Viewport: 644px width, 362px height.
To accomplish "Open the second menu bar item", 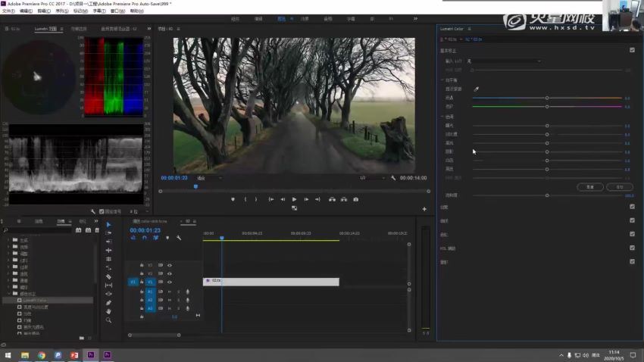I will tap(26, 11).
